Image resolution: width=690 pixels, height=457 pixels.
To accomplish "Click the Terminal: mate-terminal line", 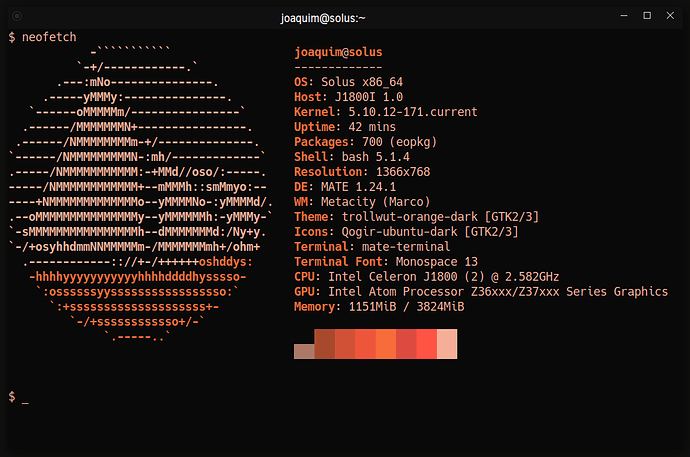I will [x=372, y=246].
